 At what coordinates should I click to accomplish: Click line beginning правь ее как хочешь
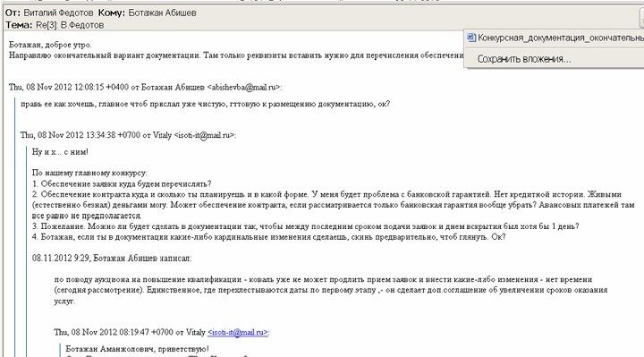[x=205, y=104]
